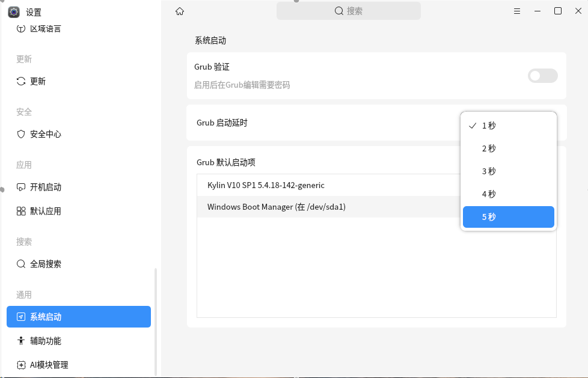Click the 默认应用 grid icon
This screenshot has height=378, width=588.
tap(21, 211)
